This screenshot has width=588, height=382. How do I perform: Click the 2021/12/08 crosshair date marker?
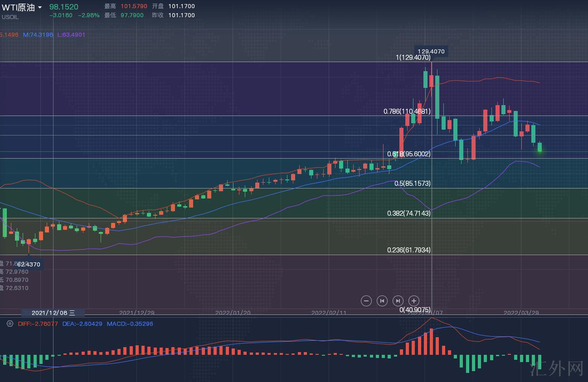pyautogui.click(x=53, y=313)
